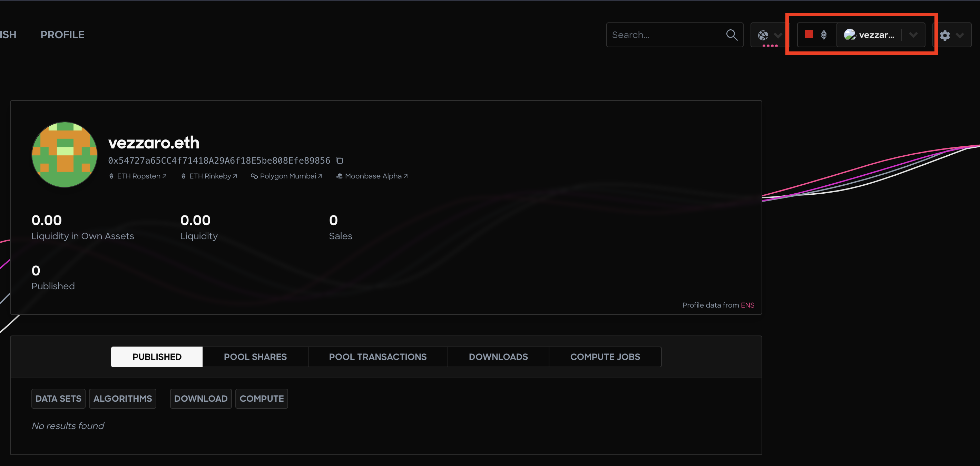Type a query in the Search field
The image size is (980, 466).
[666, 35]
